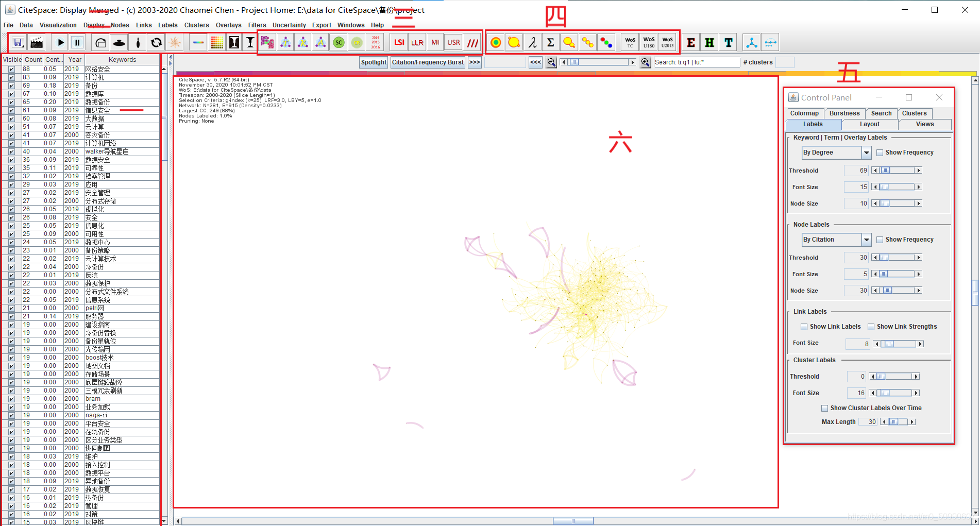
Task: Open the Export menu
Action: tap(322, 25)
